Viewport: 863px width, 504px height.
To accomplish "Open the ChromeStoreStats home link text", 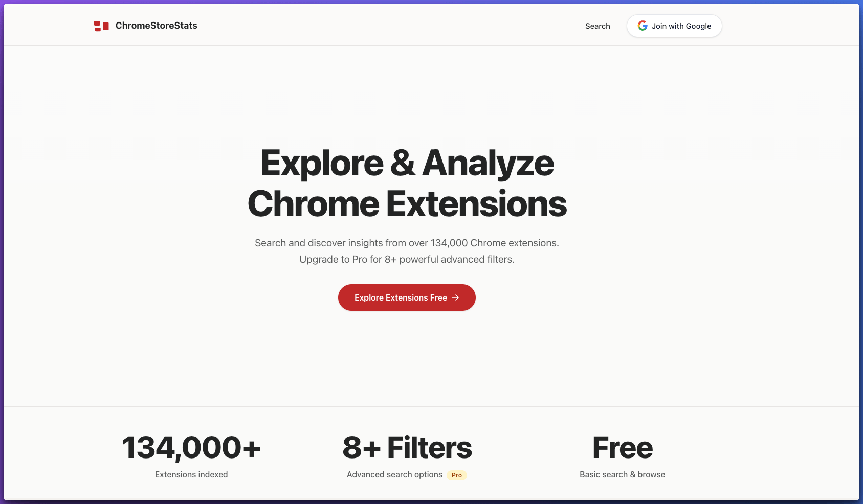I will pyautogui.click(x=156, y=26).
